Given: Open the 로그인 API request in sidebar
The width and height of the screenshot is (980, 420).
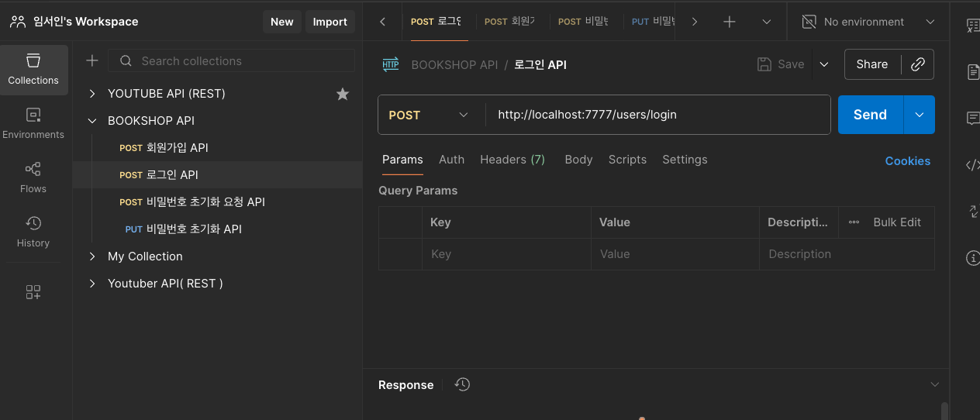Looking at the screenshot, I should (217, 175).
